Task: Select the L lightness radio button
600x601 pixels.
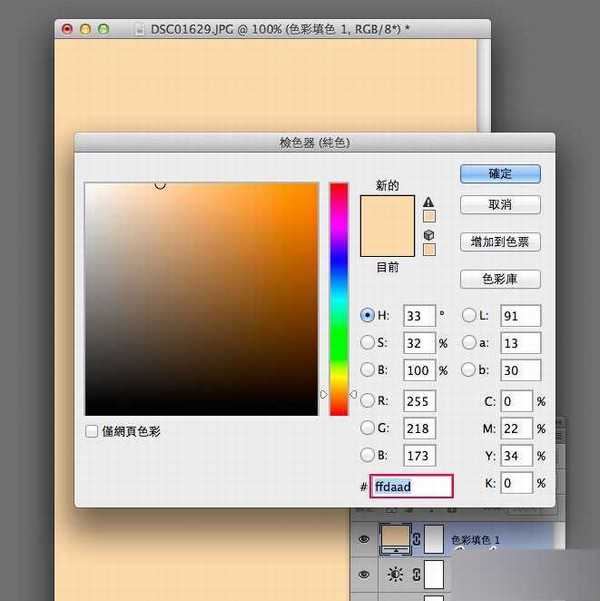Action: click(x=468, y=316)
